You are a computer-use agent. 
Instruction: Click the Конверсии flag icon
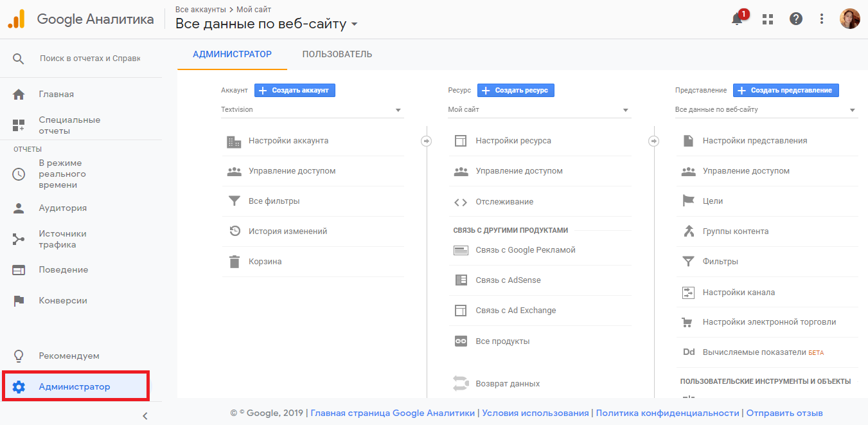pos(19,301)
